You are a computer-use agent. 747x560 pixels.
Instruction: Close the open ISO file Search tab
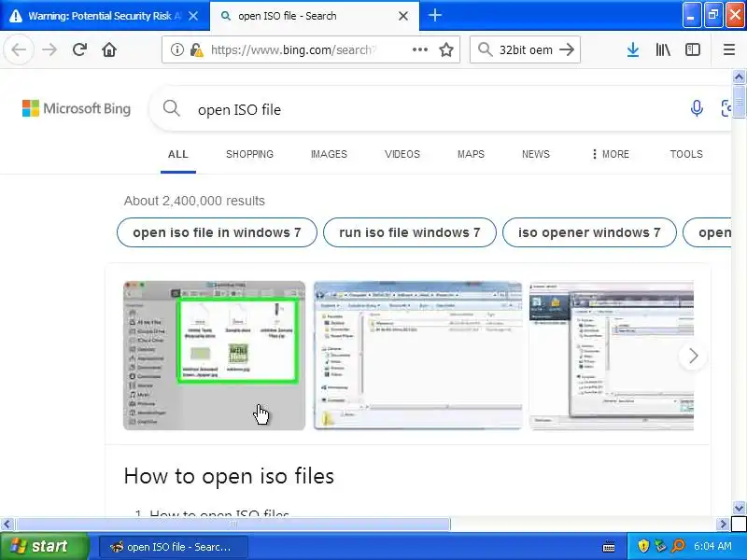(x=403, y=16)
